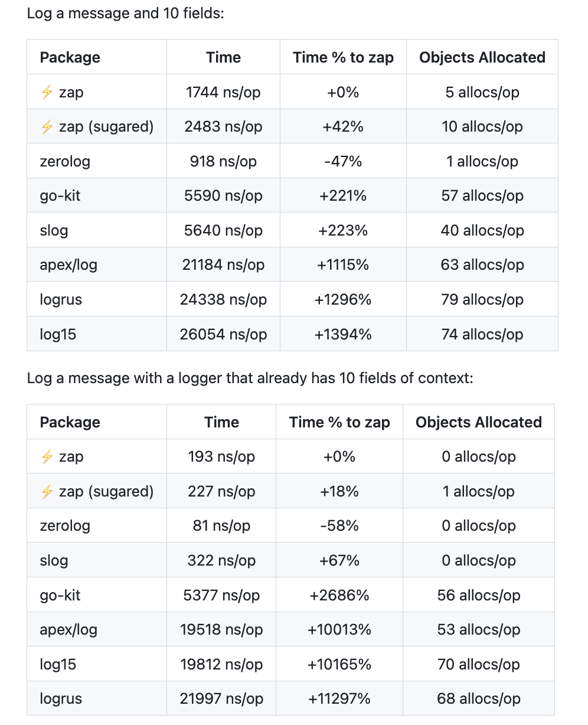The height and width of the screenshot is (725, 588).
Task: Select the 21184 ns/op apex/log time
Action: [x=223, y=265]
